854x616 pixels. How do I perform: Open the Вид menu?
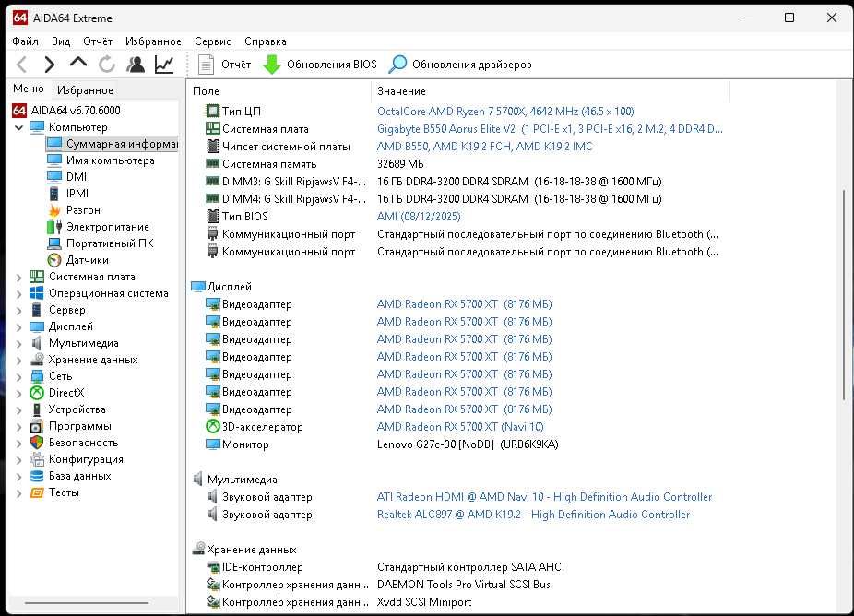[61, 41]
